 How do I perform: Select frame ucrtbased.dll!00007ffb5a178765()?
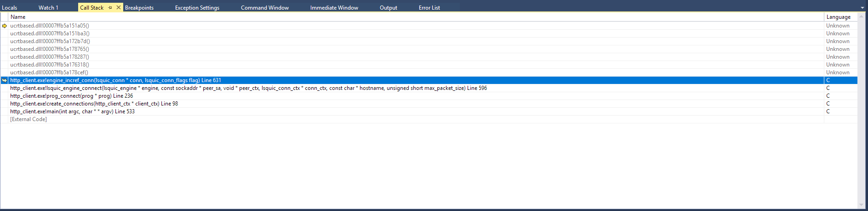tap(50, 49)
